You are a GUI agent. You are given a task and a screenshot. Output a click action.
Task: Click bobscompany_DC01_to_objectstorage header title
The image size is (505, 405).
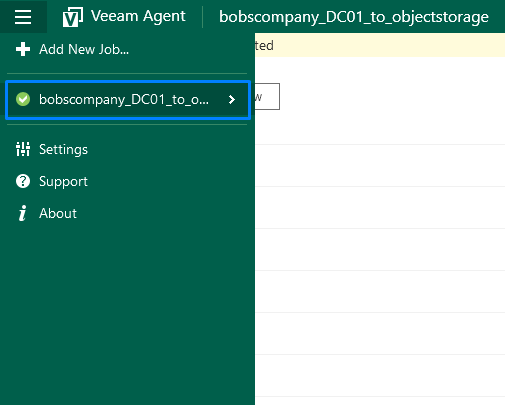[x=354, y=17]
